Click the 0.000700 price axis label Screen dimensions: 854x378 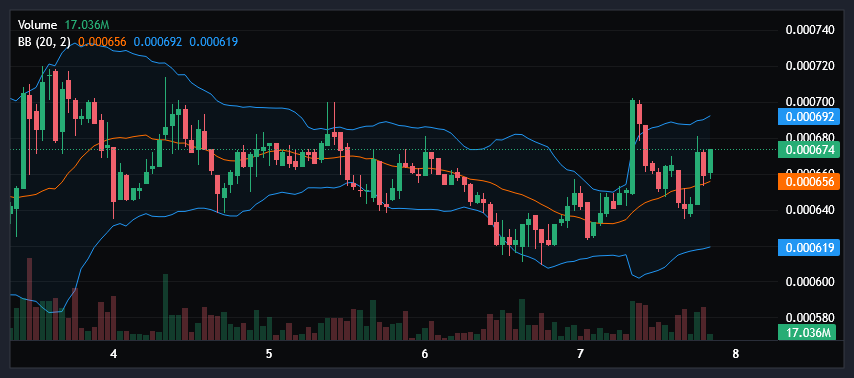tap(810, 102)
